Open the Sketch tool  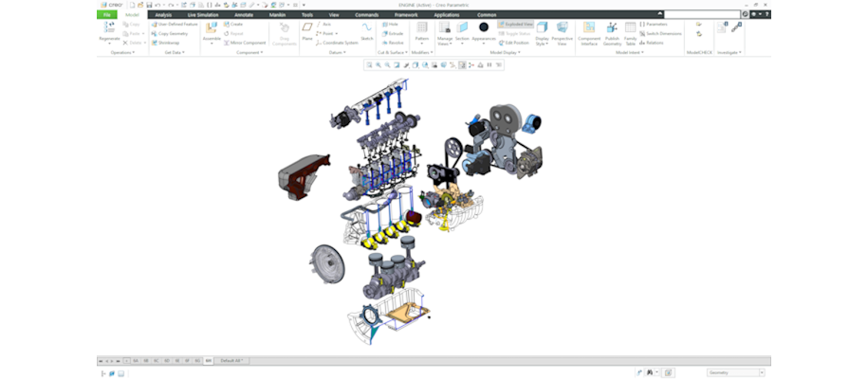(x=366, y=30)
